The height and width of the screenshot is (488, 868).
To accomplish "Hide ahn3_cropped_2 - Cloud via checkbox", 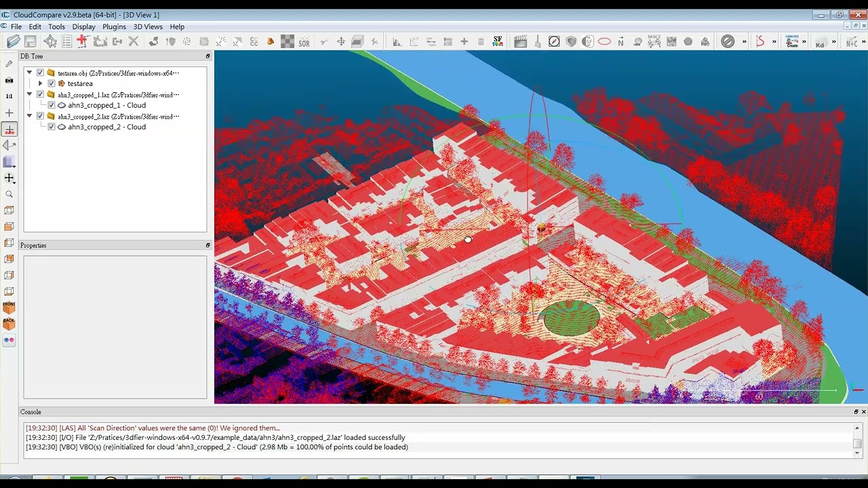I will (x=51, y=127).
